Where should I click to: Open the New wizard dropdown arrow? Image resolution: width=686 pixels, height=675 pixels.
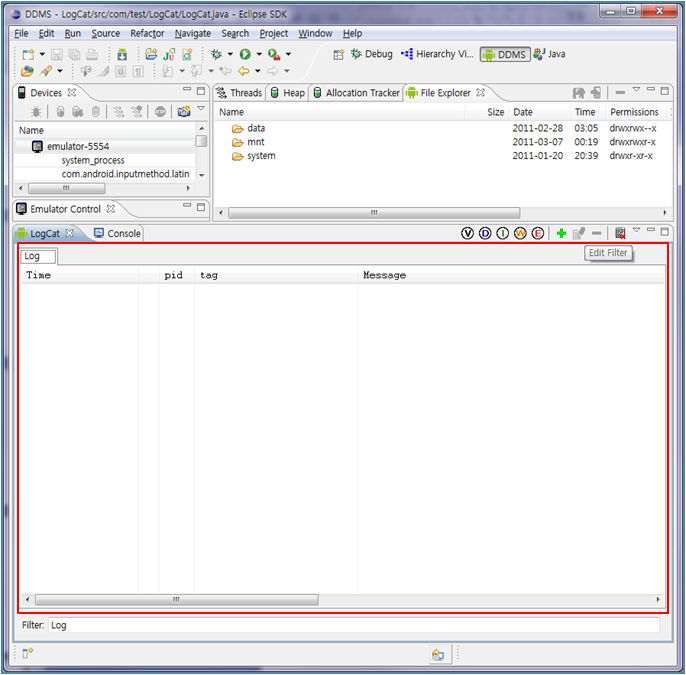tap(42, 54)
